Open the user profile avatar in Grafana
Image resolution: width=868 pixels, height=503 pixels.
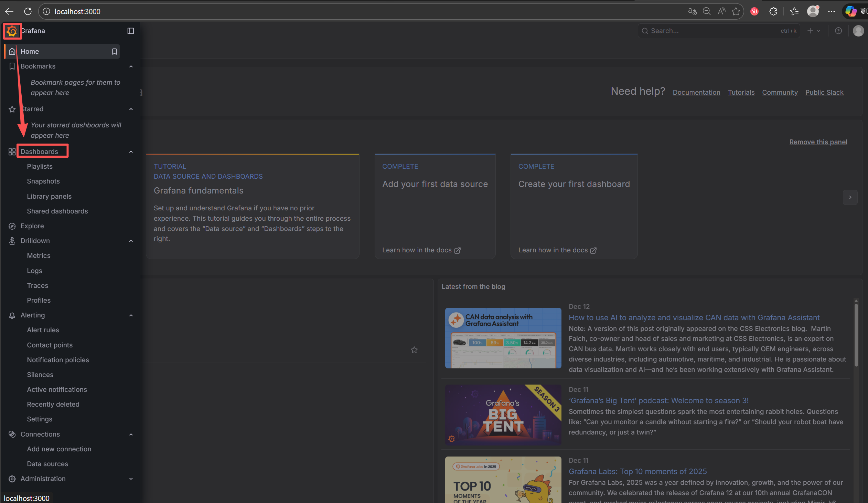[x=858, y=31]
